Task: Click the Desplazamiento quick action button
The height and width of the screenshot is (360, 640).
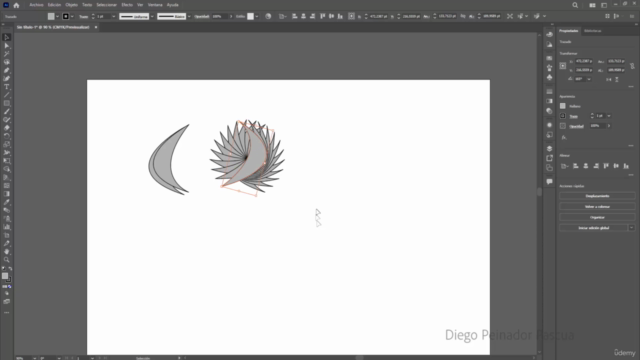Action: [597, 196]
